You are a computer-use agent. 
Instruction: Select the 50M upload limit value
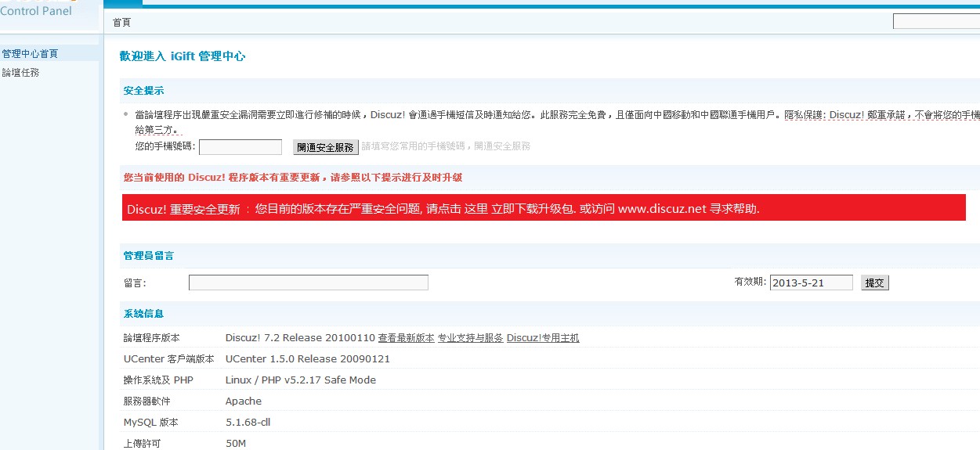236,444
